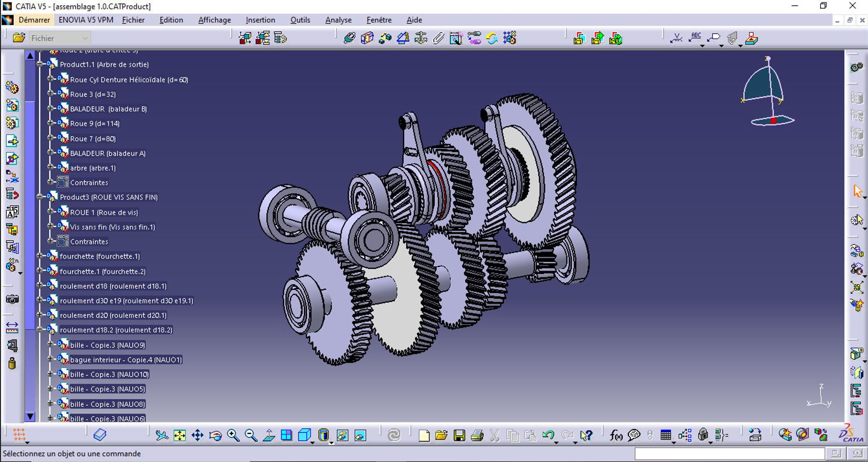Open the Insertion menu
Screen dimensions: 868x462
(260, 20)
